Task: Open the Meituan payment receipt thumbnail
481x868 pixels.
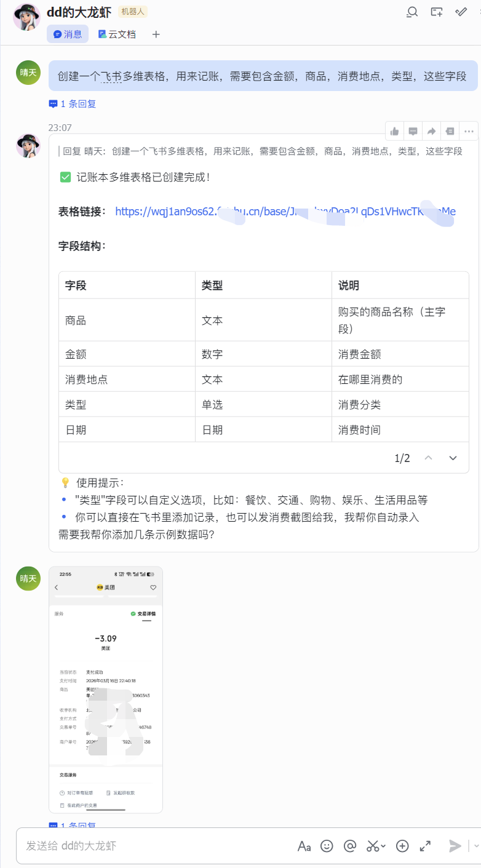Action: click(x=106, y=690)
